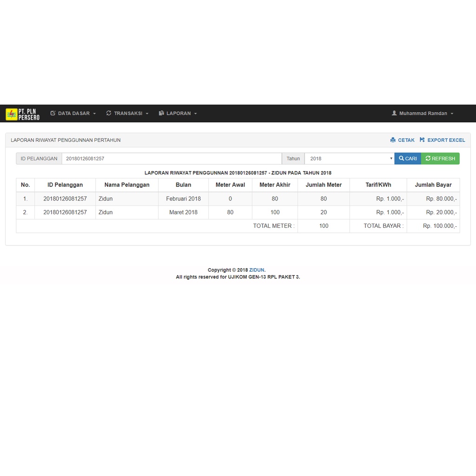
Task: Click the save icon next to Export Excel
Action: 422,140
